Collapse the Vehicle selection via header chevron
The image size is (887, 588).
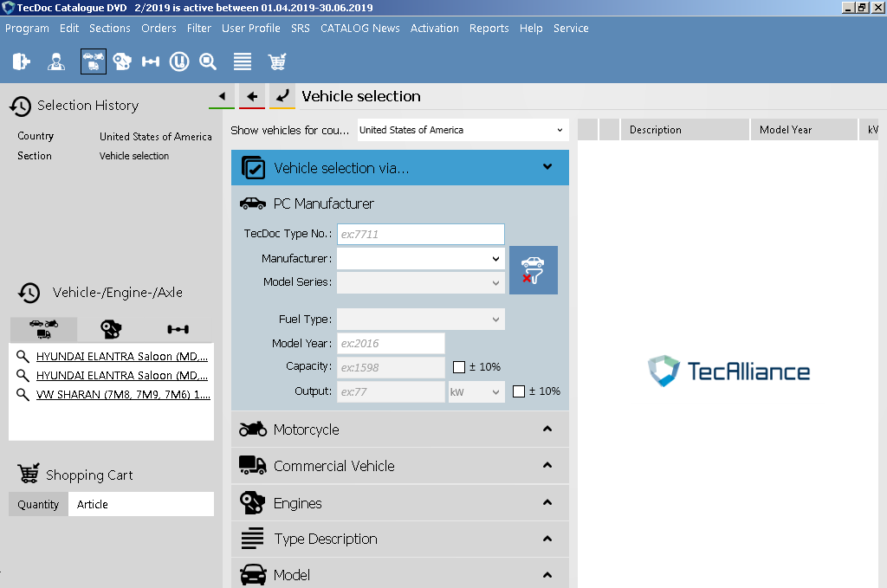[x=547, y=167]
